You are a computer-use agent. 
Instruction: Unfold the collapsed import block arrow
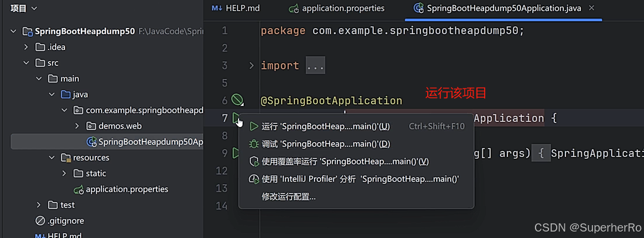tap(252, 65)
